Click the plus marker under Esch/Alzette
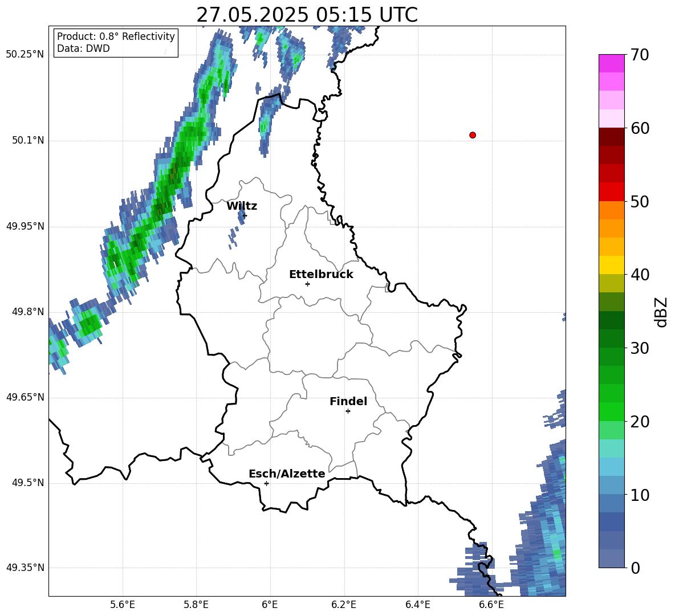Screen dimensions: 675x616 click(266, 483)
